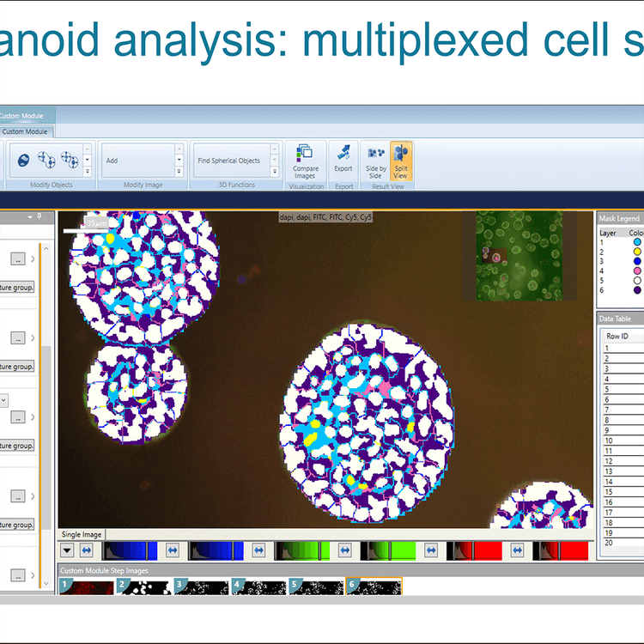The image size is (644, 644).
Task: Select the Custom Module contextual title tab
Action: pos(25,116)
